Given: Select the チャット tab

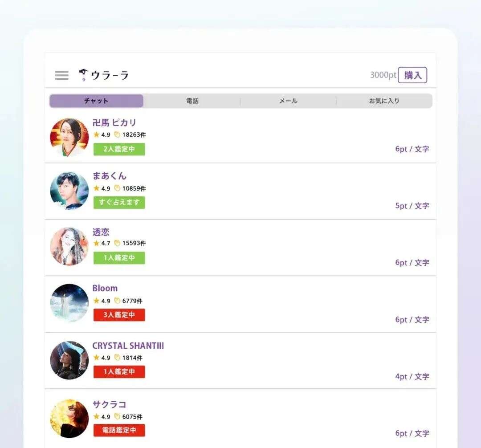Looking at the screenshot, I should tap(96, 101).
